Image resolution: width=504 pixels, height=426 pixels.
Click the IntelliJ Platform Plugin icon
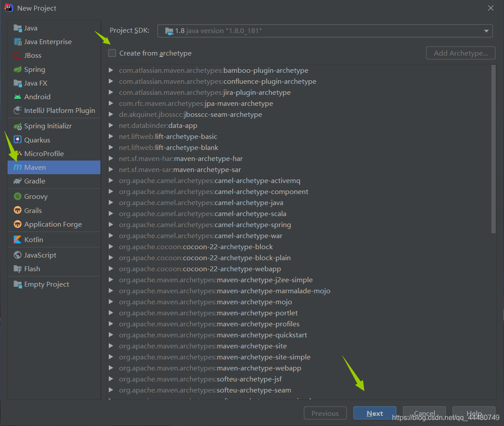(x=17, y=110)
